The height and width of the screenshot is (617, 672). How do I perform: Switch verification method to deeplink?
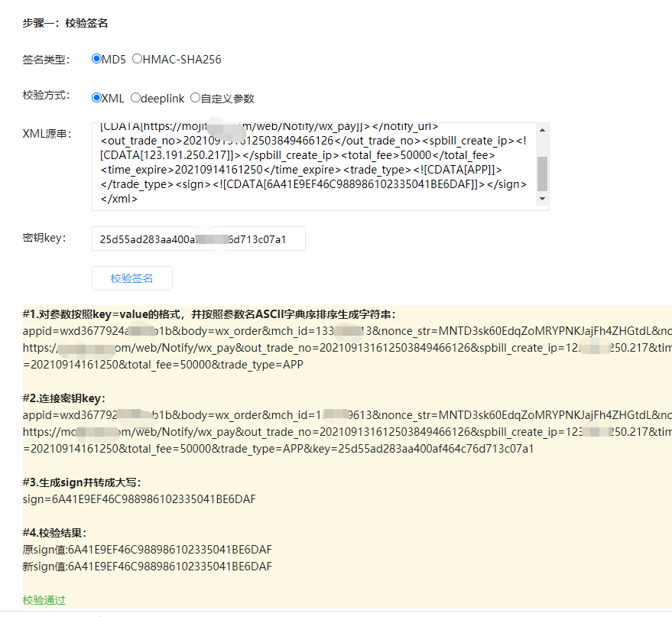[135, 98]
